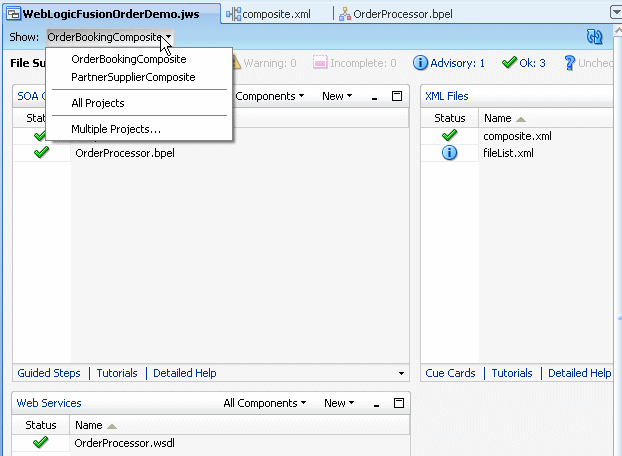Open Tutorials link under SOA panel
622x456 pixels.
(117, 373)
